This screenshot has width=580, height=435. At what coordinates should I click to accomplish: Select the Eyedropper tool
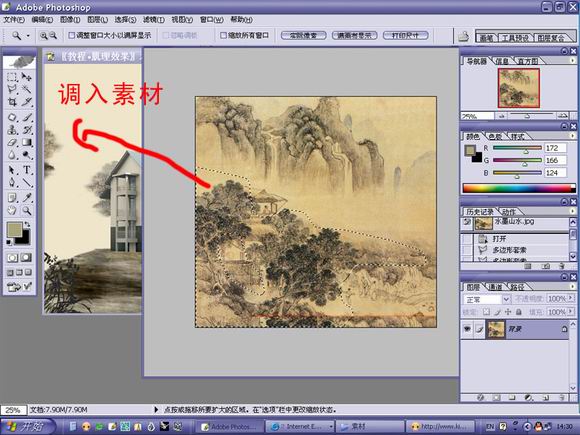click(x=26, y=198)
